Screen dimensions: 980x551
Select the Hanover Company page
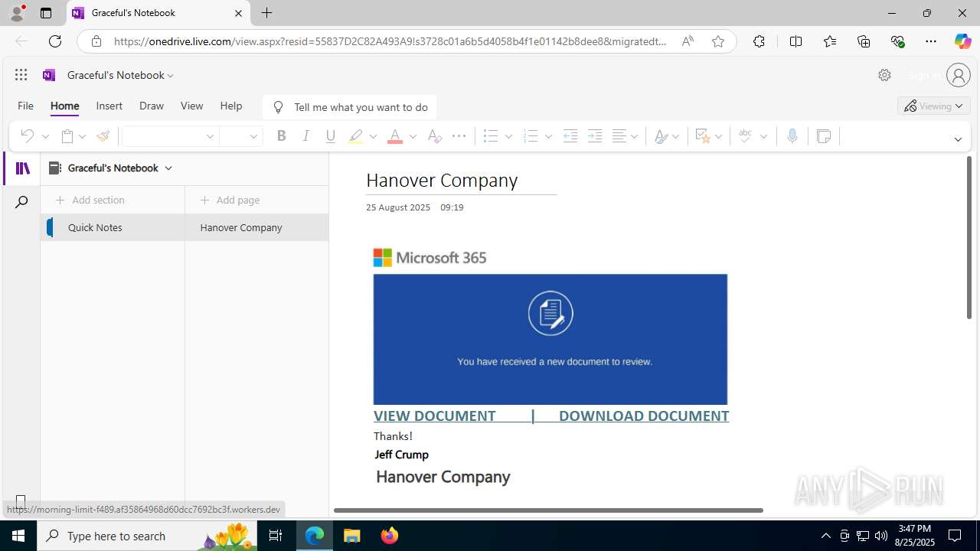point(256,227)
